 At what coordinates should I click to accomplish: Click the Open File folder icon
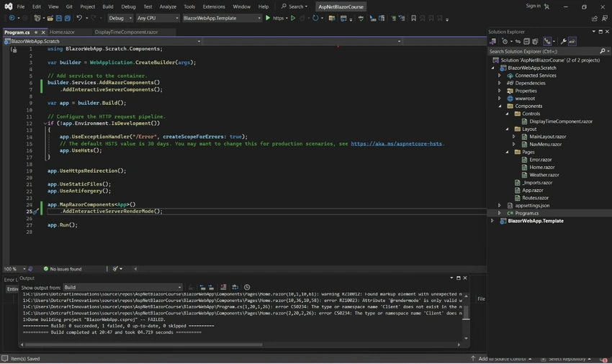(50, 18)
